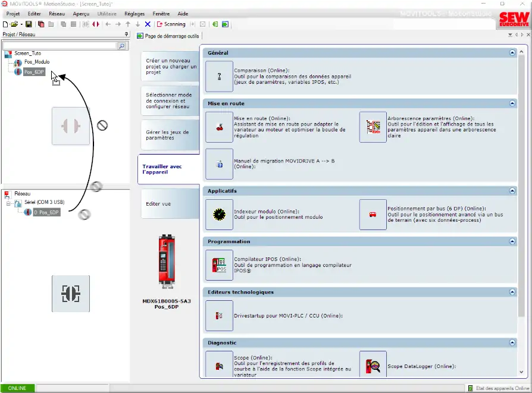The height and width of the screenshot is (393, 532).
Task: Collapse the Diagnostic section
Action: coord(512,343)
